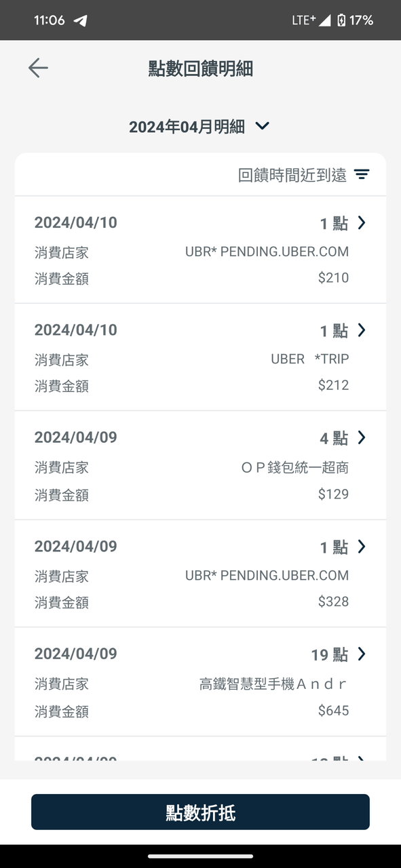Tap chevron on first UBR* PENDING entry
The width and height of the screenshot is (401, 868).
coord(362,222)
